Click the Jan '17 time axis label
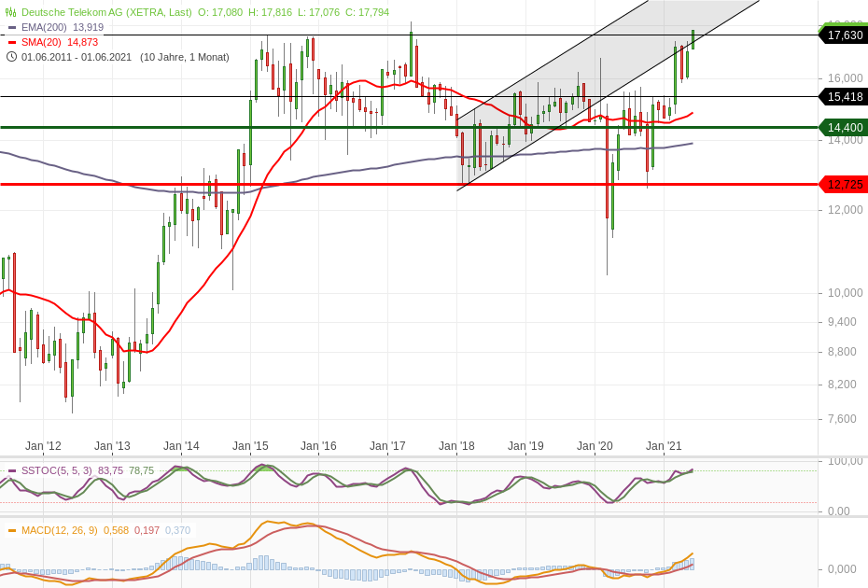868x588 pixels. point(387,446)
